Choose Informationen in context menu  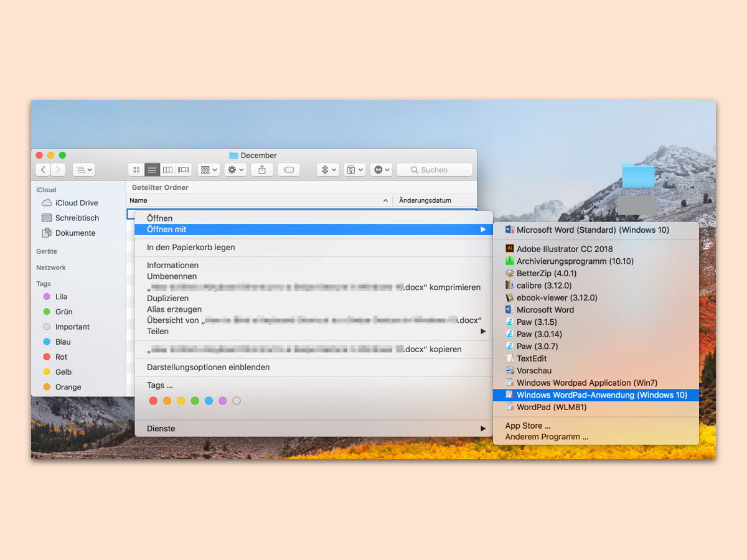(314, 265)
